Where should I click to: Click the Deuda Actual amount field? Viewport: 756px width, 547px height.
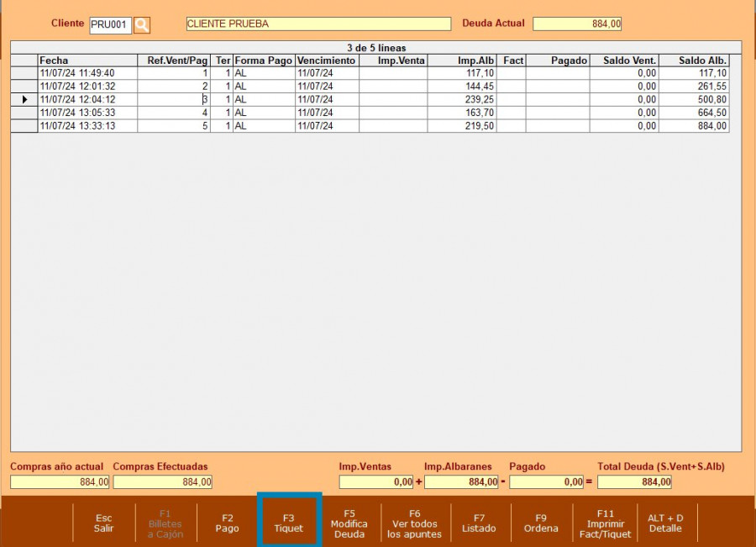577,24
